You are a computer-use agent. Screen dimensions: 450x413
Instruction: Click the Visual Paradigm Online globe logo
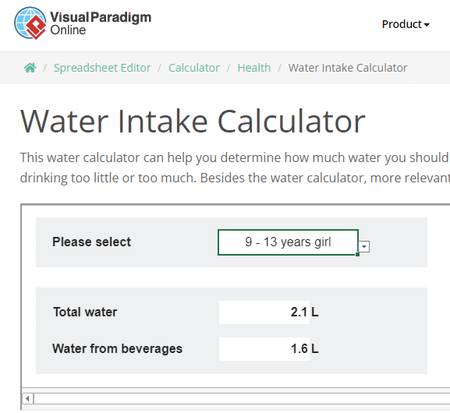coord(30,23)
